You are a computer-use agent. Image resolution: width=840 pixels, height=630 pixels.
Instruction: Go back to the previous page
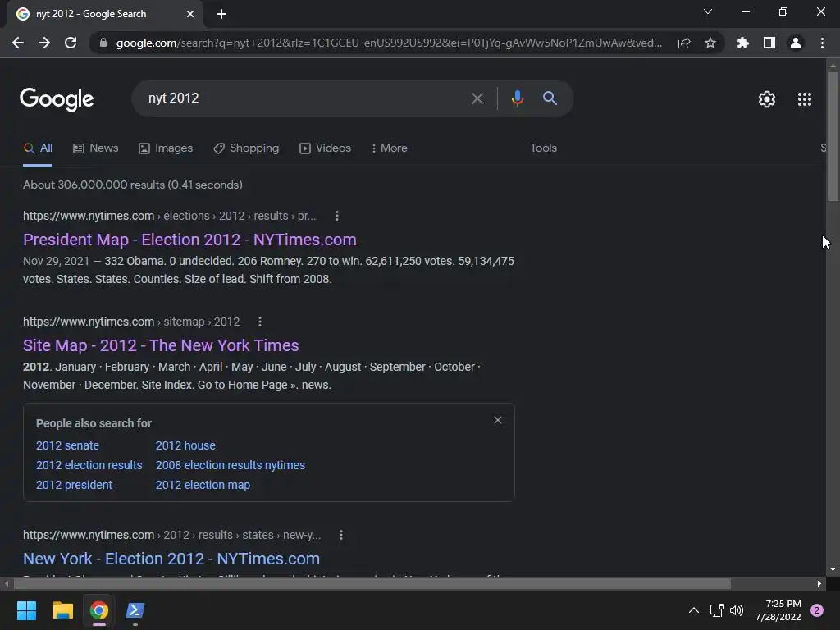click(18, 43)
